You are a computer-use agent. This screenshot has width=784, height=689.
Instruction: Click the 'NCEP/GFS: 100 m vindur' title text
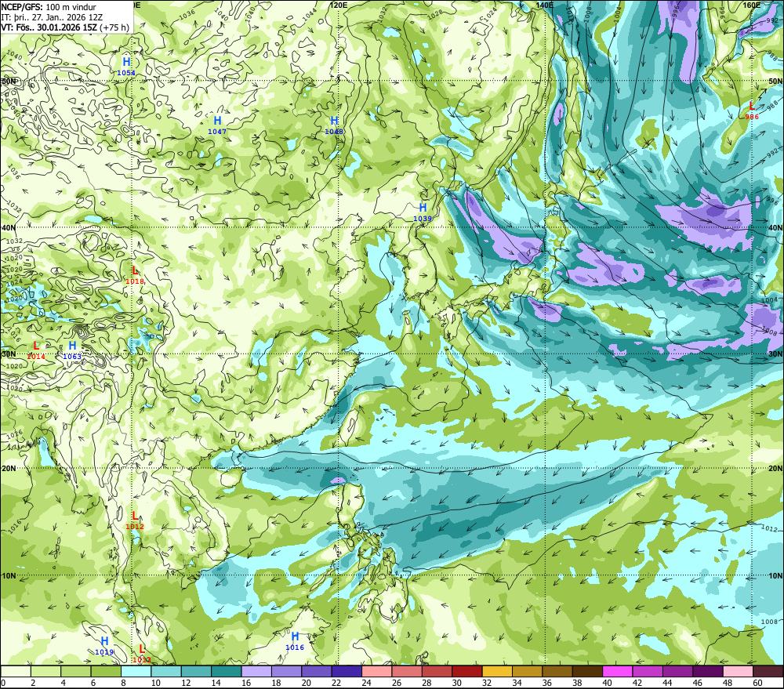tap(49, 7)
